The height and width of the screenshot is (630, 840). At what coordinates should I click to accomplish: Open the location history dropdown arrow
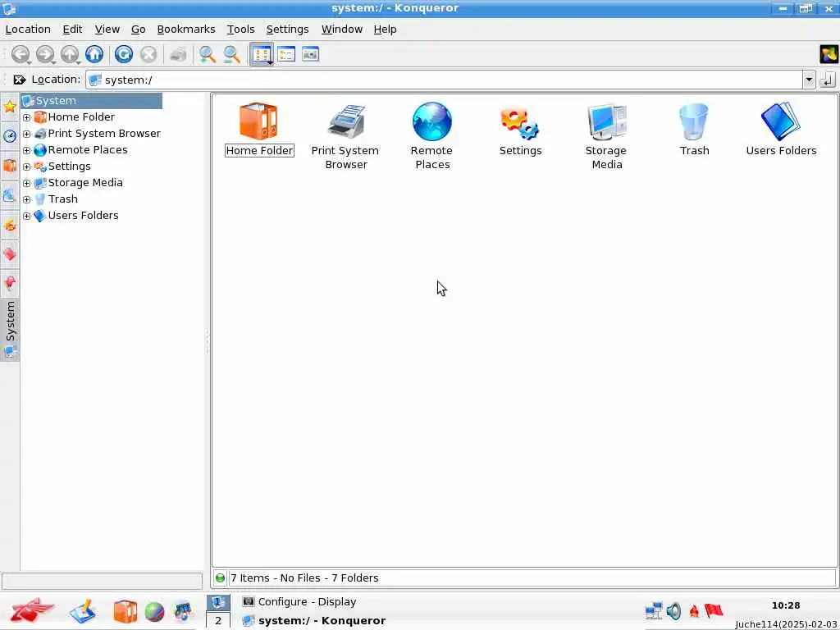(x=809, y=80)
